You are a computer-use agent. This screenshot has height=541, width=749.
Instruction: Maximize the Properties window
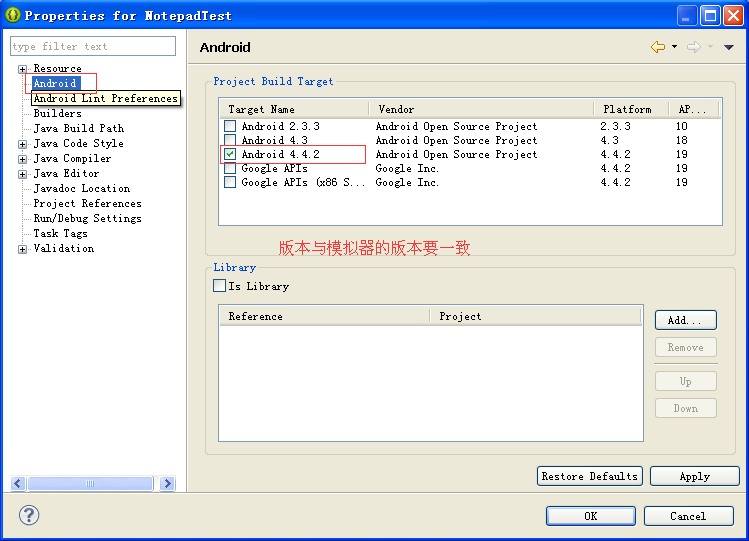[x=710, y=15]
